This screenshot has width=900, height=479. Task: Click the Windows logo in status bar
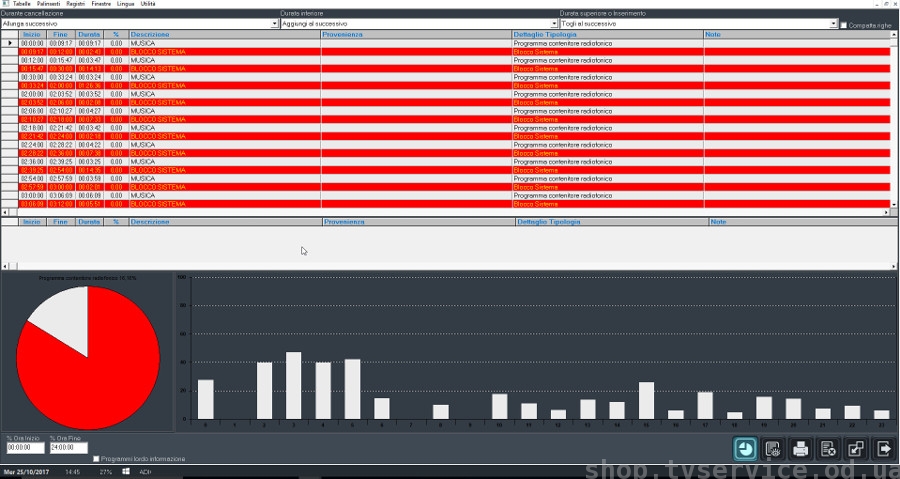(x=127, y=471)
